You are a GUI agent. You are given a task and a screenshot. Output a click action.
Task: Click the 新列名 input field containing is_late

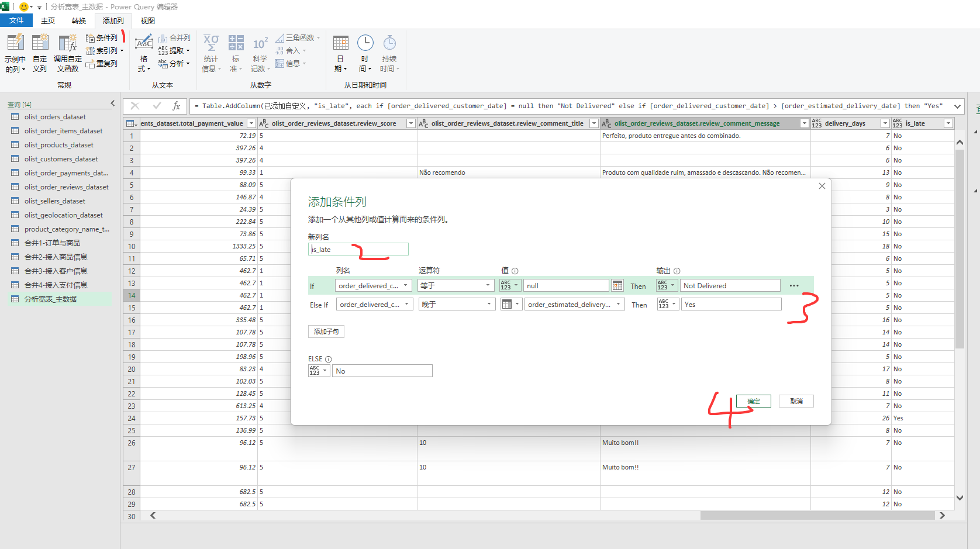coord(358,249)
